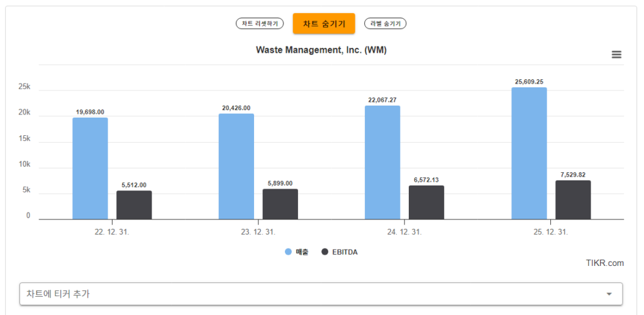This screenshot has height=315, width=644.
Task: Click the 라벨 숨기기 button
Action: coord(385,24)
